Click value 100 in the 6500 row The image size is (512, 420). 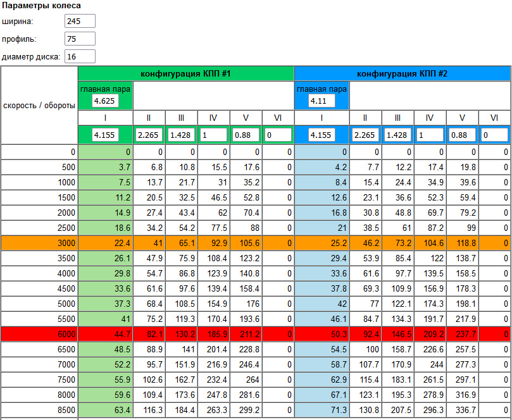tap(372, 350)
